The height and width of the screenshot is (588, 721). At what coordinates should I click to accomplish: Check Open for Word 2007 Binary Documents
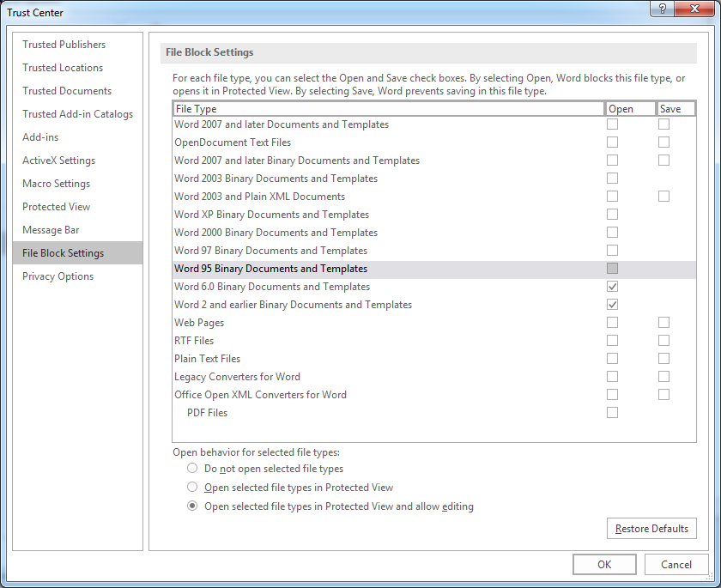612,160
